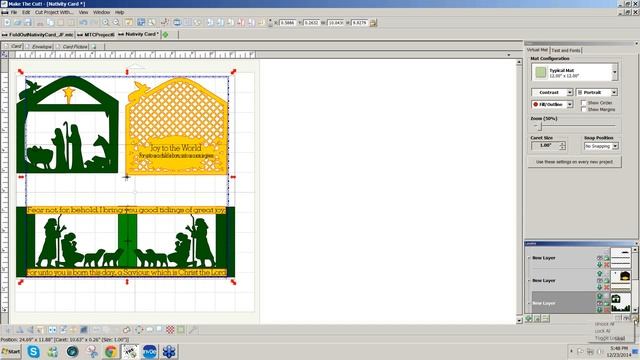640x360 pixels.
Task: Click the add new page icon
Action: coord(94,47)
